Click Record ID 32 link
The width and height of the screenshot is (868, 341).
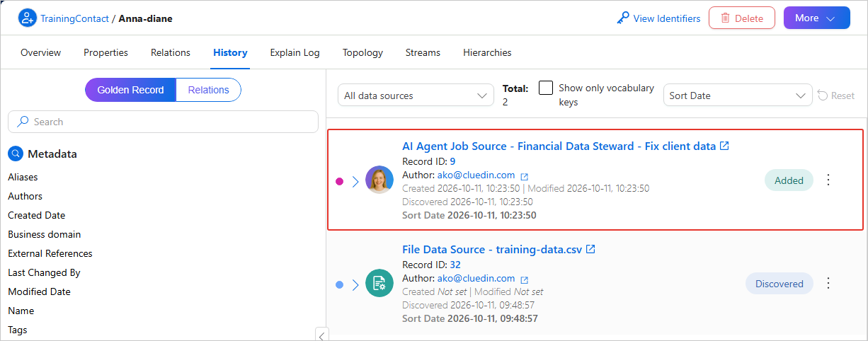pyautogui.click(x=455, y=265)
